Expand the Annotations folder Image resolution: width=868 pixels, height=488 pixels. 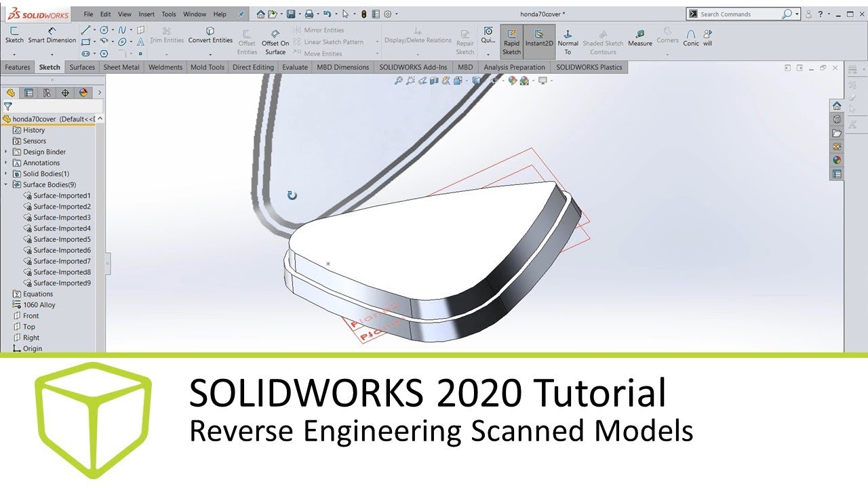tap(7, 163)
